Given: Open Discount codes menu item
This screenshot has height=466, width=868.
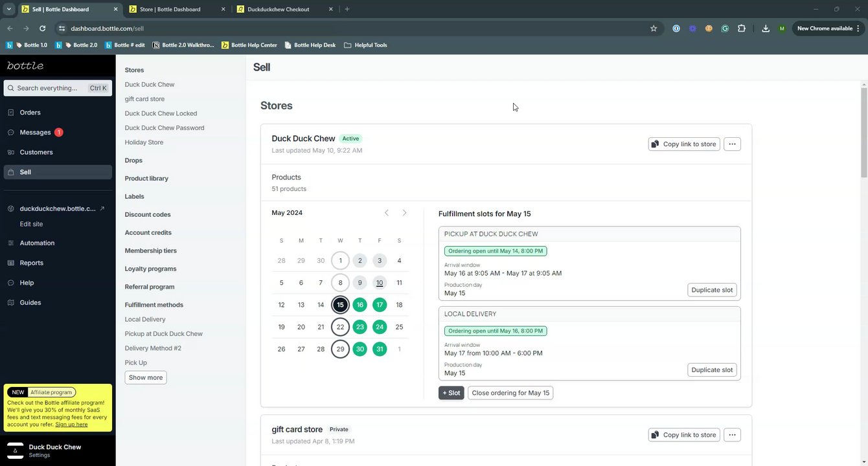Looking at the screenshot, I should point(148,214).
